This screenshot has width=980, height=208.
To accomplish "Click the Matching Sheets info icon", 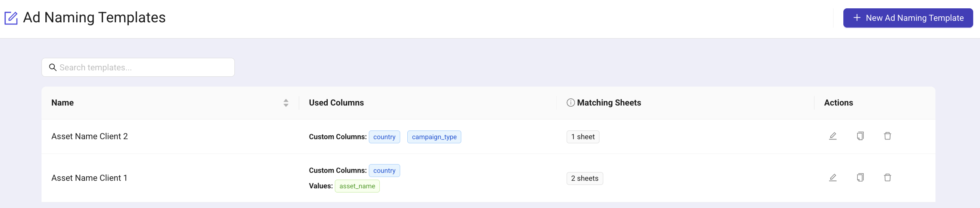I will click(570, 102).
